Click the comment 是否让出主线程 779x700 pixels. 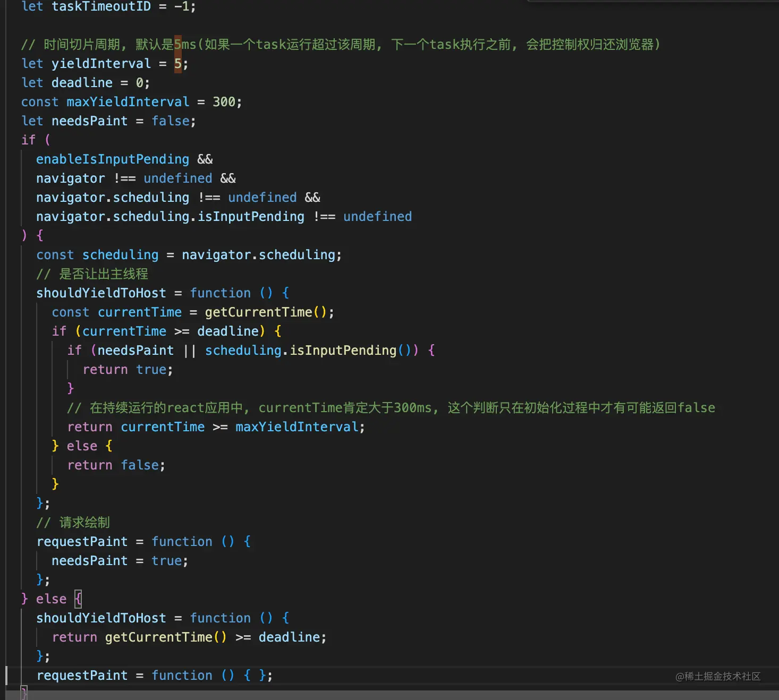[92, 274]
